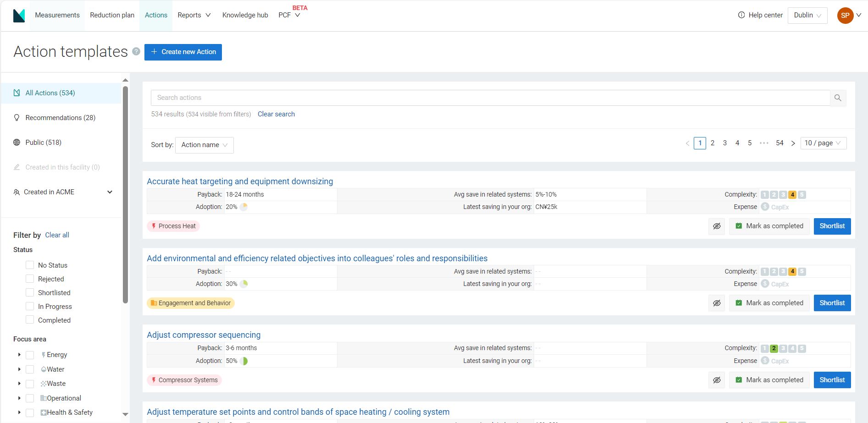868x423 pixels.
Task: Open the Sort by Action name dropdown
Action: [x=205, y=145]
